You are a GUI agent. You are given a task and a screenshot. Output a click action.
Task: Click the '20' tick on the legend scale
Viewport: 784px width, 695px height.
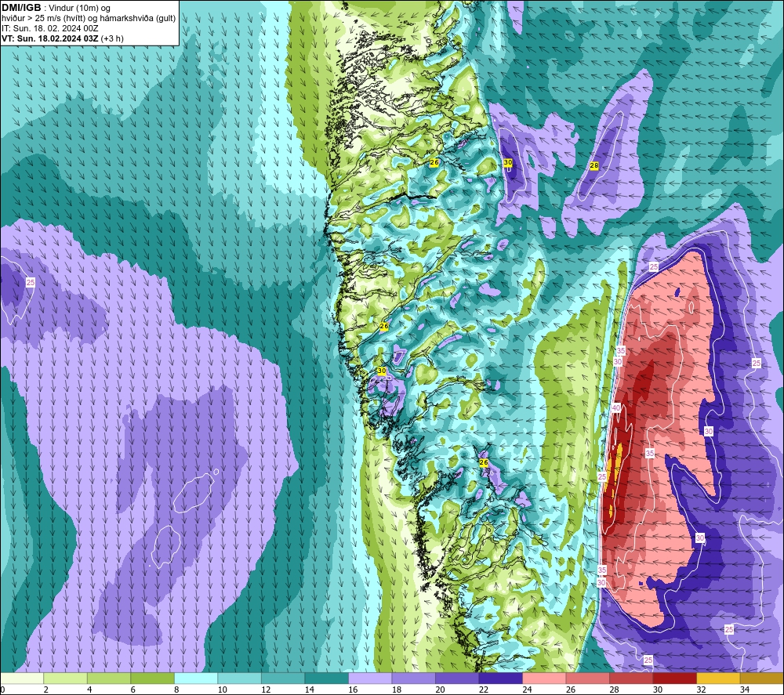pos(440,690)
